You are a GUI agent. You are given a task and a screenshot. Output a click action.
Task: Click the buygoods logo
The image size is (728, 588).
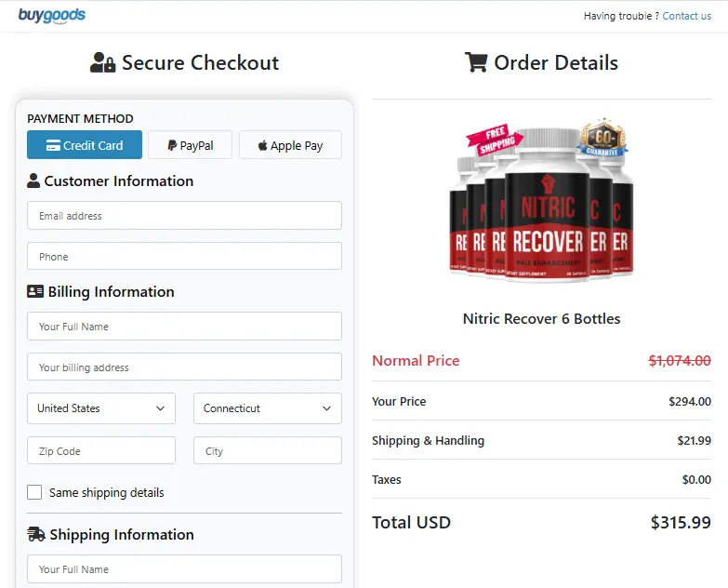pyautogui.click(x=51, y=15)
